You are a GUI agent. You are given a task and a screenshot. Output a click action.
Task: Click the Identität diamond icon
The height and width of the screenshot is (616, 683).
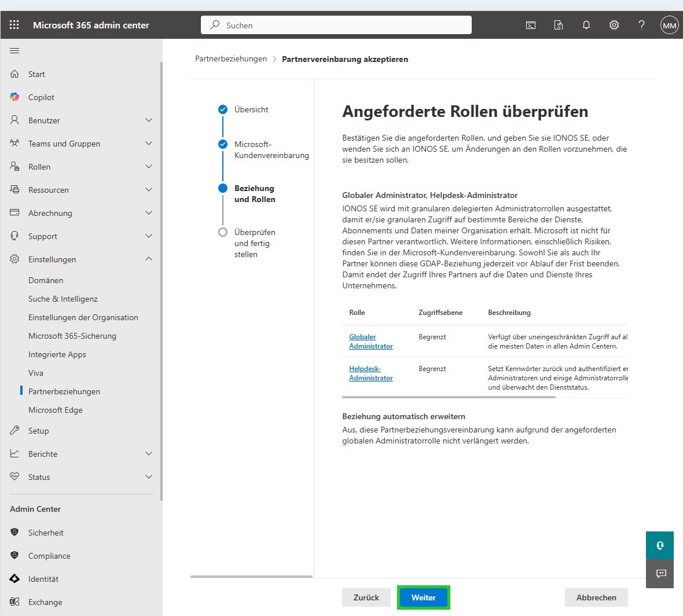pos(14,578)
